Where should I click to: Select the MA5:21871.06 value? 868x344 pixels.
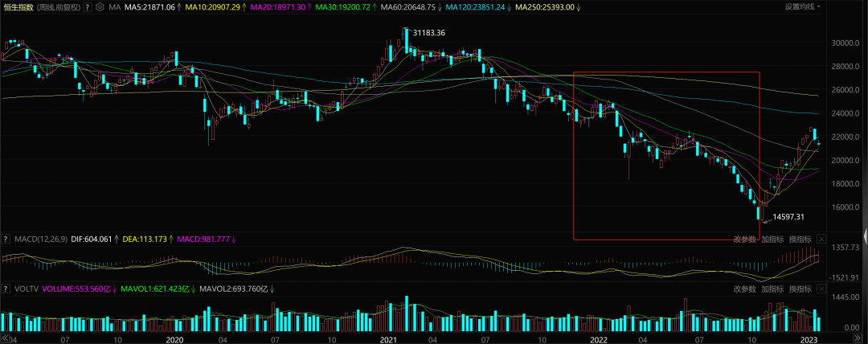point(149,7)
